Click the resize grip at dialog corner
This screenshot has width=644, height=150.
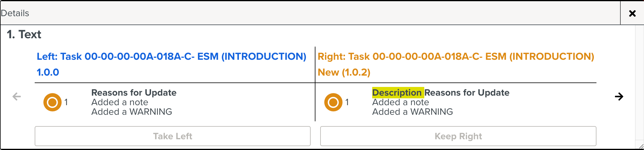coord(640,146)
